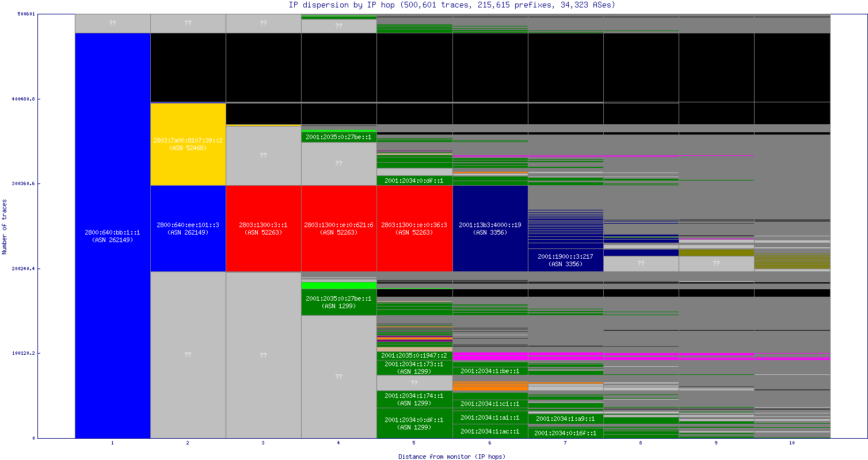Screen dimensions: 868x460
Task: Click y-axis label 100120.2
Action: (x=24, y=353)
